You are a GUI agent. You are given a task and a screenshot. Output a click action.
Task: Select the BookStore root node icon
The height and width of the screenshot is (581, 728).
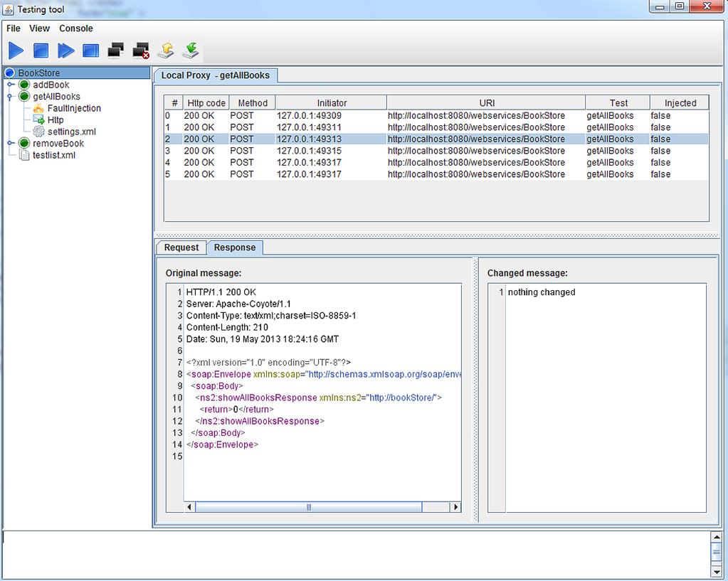(x=10, y=73)
